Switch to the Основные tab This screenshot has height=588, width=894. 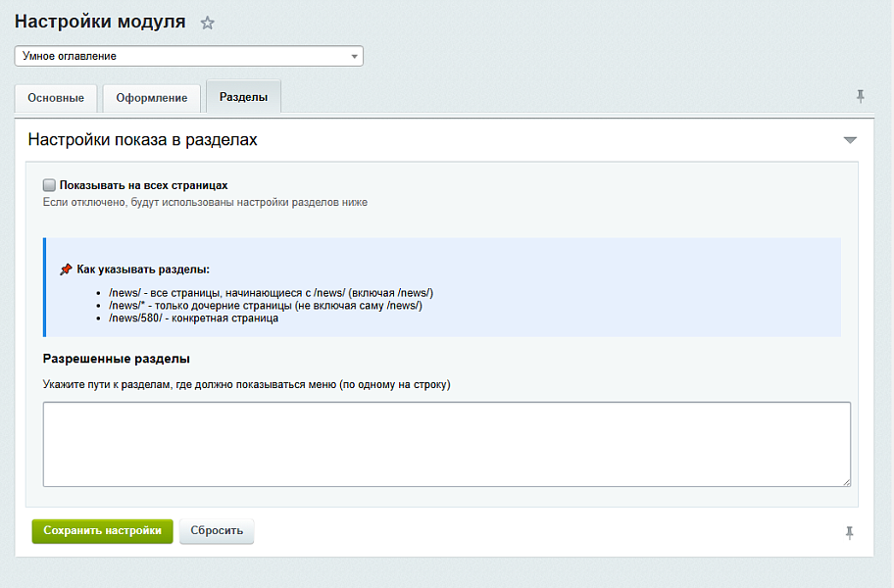(x=56, y=98)
